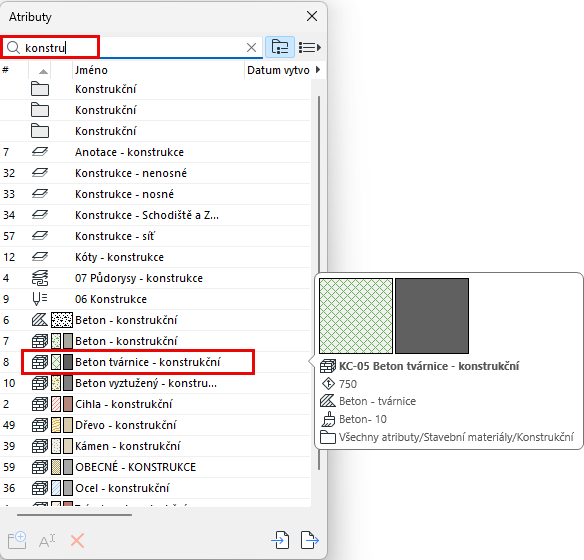Click the Beton- 10 surface label in tooltip
584x560 pixels.
tap(363, 419)
